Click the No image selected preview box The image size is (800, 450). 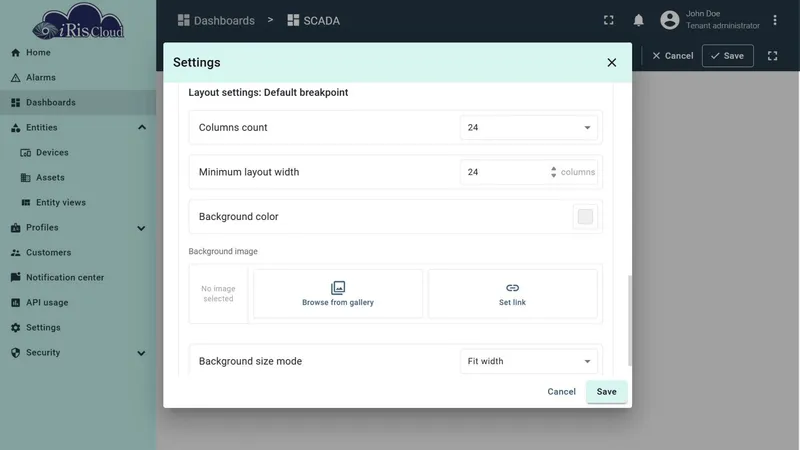[x=218, y=294]
